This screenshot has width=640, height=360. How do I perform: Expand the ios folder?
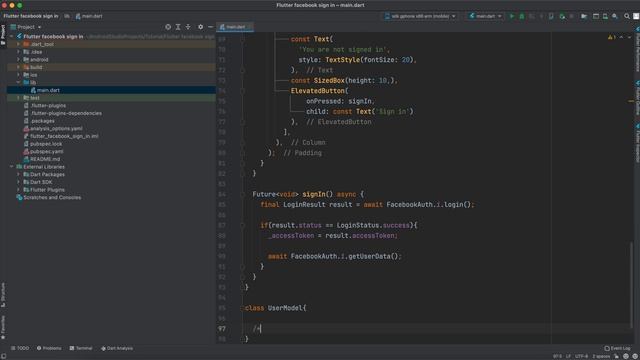click(x=18, y=75)
